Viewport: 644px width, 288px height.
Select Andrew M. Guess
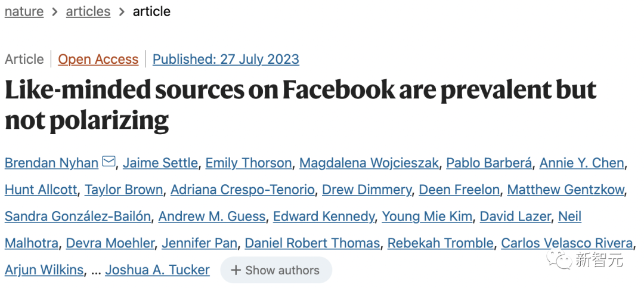[x=212, y=216]
